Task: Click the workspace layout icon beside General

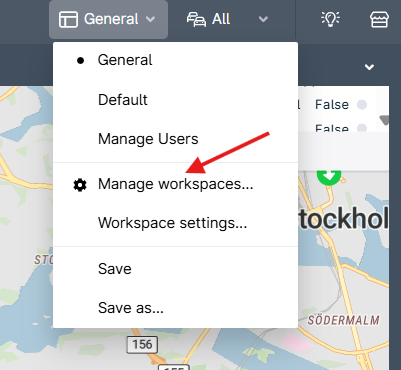Action: pyautogui.click(x=68, y=19)
